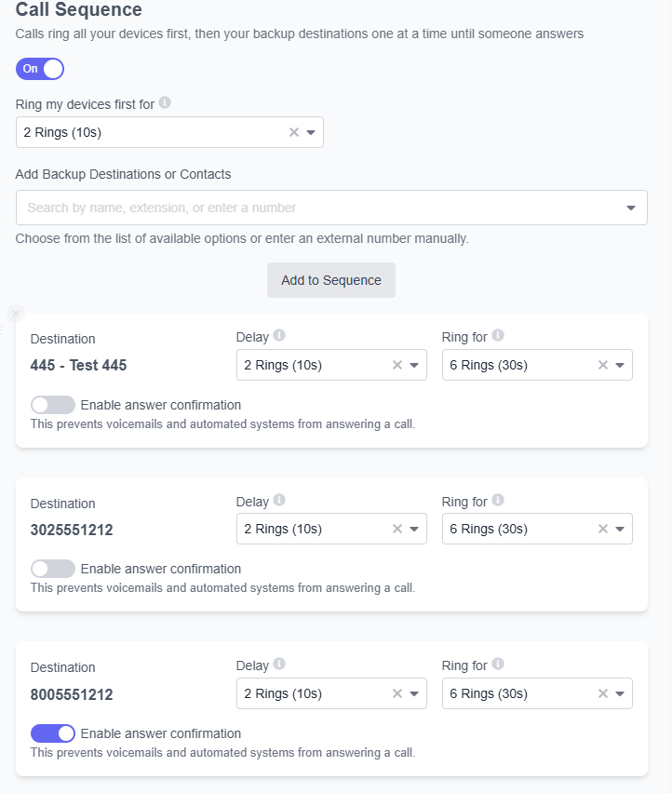
Task: Turn off the Call Sequence toggle
Action: pos(40,69)
